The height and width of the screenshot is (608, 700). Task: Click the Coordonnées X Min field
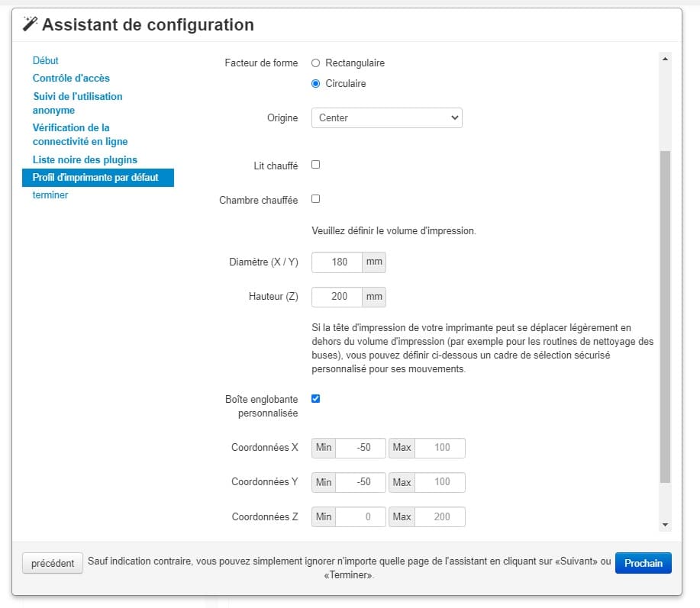point(360,447)
